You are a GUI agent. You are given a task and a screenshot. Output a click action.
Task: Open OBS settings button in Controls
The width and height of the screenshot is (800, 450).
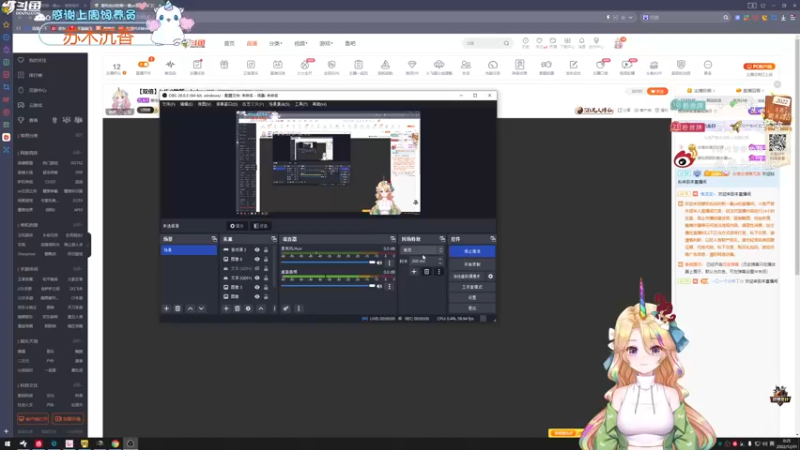(472, 297)
